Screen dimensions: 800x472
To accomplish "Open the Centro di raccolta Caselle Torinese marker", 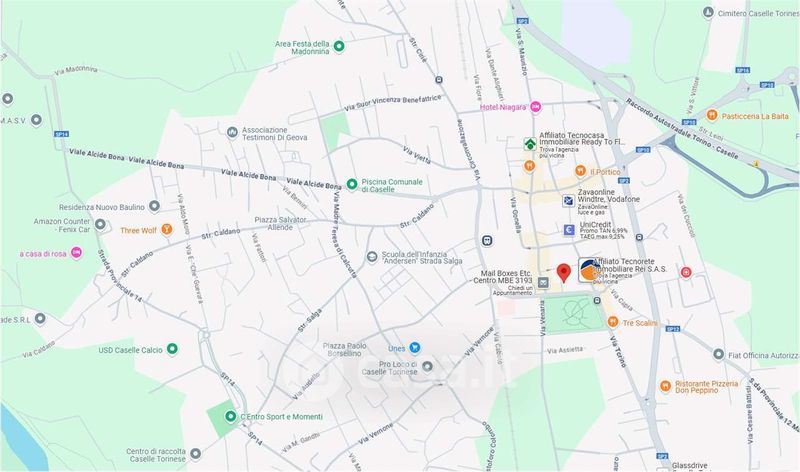I will tap(195, 453).
